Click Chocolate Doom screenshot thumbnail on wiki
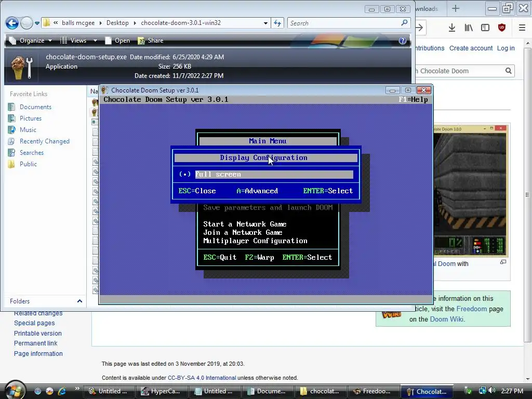Image resolution: width=532 pixels, height=399 pixels. click(470, 190)
